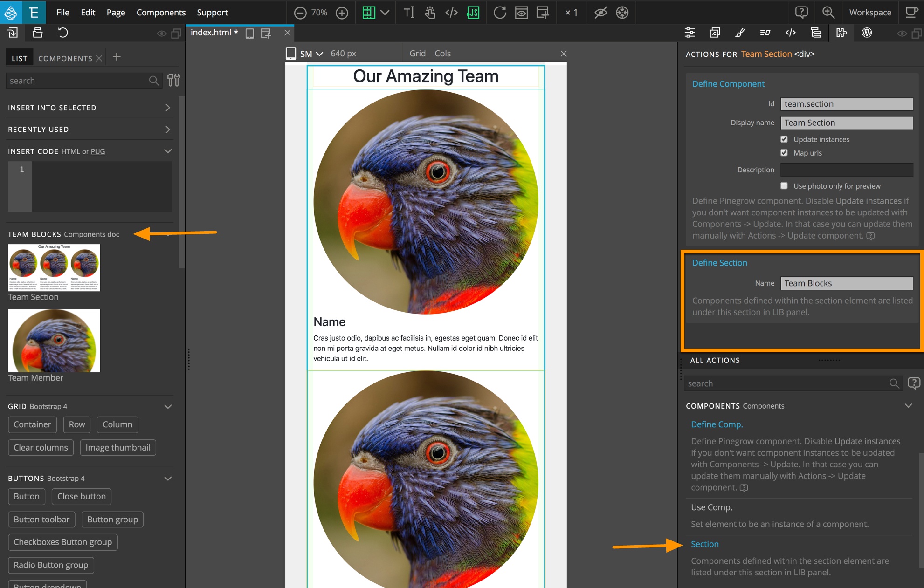Toggle the Map urls checkbox

tap(784, 152)
